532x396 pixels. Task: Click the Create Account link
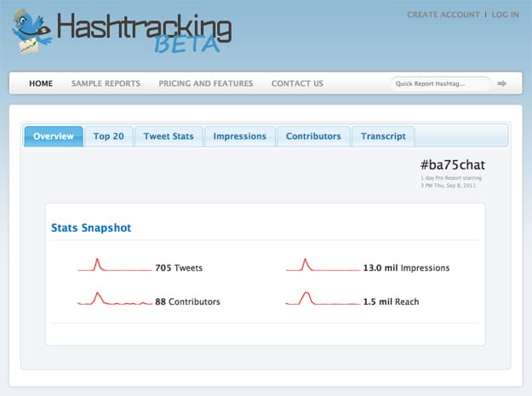pyautogui.click(x=443, y=14)
